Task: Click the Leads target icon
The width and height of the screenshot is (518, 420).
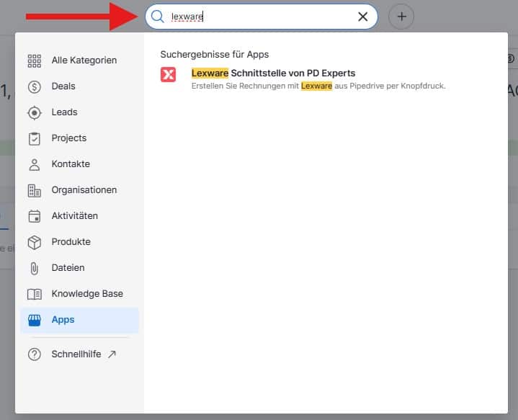Action: pos(35,112)
